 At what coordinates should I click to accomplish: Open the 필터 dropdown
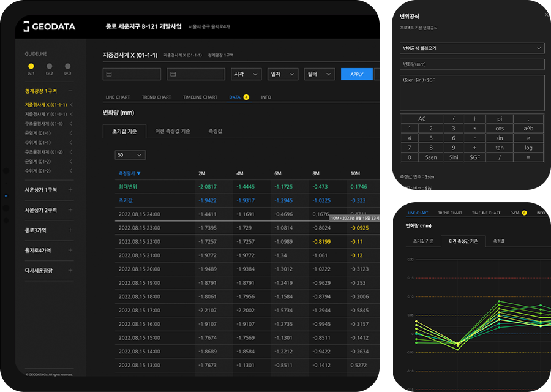(320, 74)
